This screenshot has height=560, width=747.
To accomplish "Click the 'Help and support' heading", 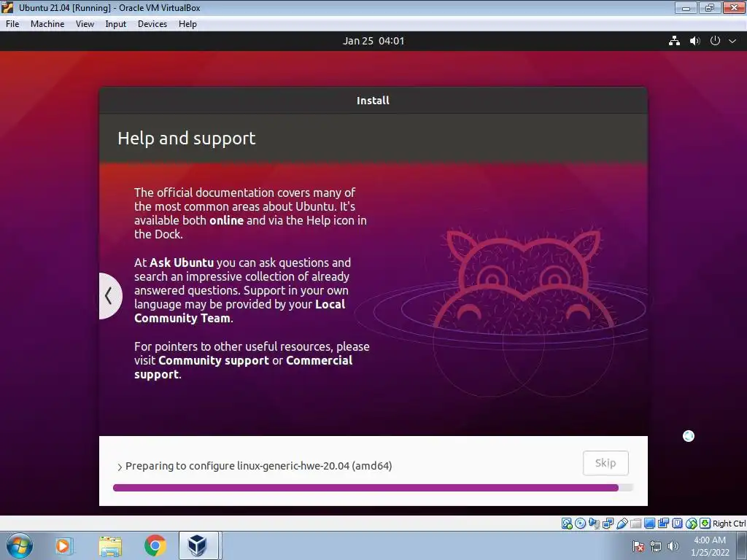I will tap(186, 138).
